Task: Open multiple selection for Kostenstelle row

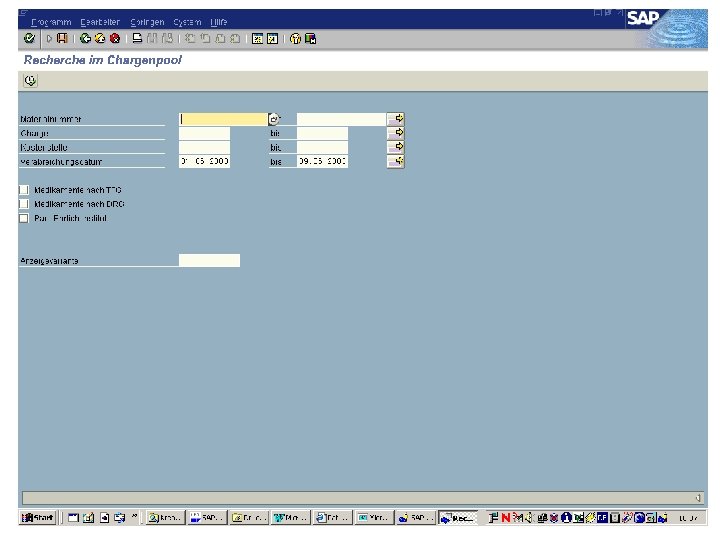Action: 396,147
